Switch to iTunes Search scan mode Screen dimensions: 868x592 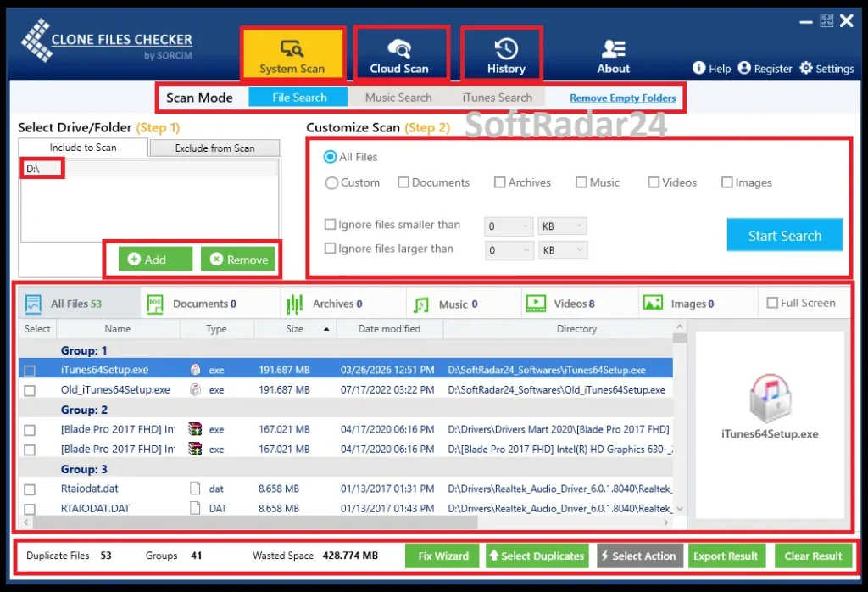pos(497,98)
